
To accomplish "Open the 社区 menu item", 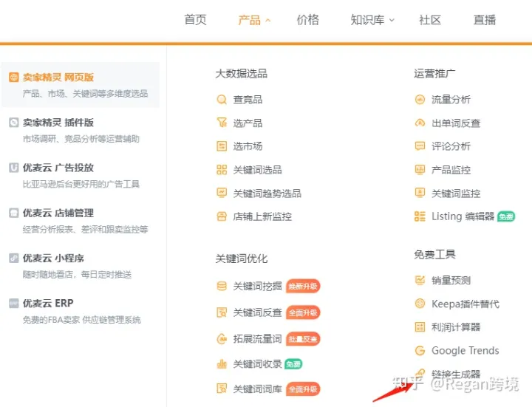I will point(430,20).
